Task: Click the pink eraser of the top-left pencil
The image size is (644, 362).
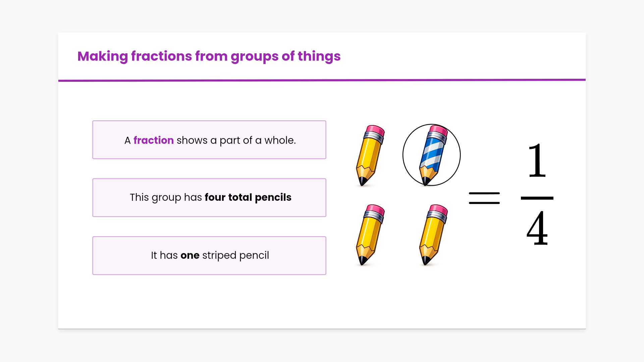Action: click(376, 130)
